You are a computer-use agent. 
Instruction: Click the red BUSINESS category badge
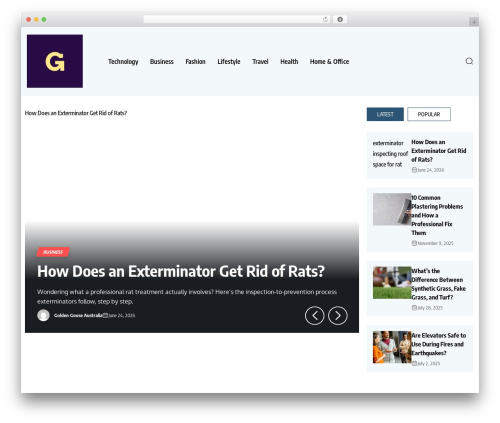point(53,252)
